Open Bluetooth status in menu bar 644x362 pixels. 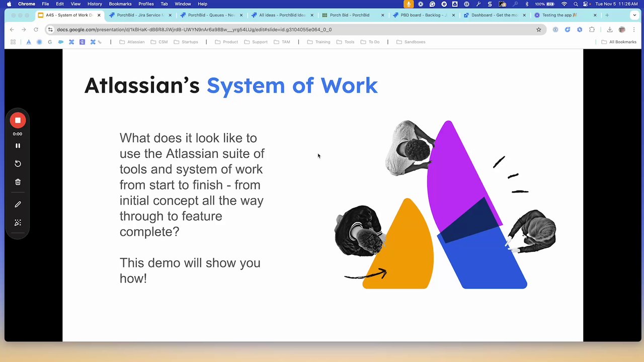pyautogui.click(x=526, y=4)
